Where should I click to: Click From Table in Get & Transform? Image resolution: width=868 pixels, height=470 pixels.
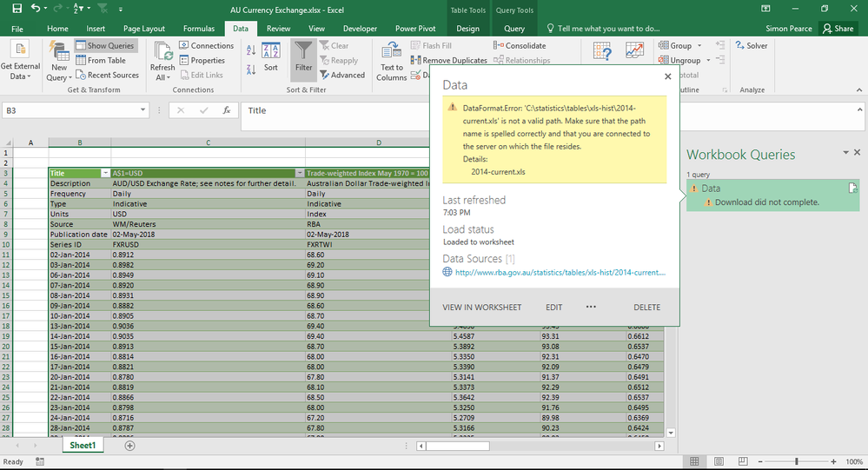click(x=101, y=60)
